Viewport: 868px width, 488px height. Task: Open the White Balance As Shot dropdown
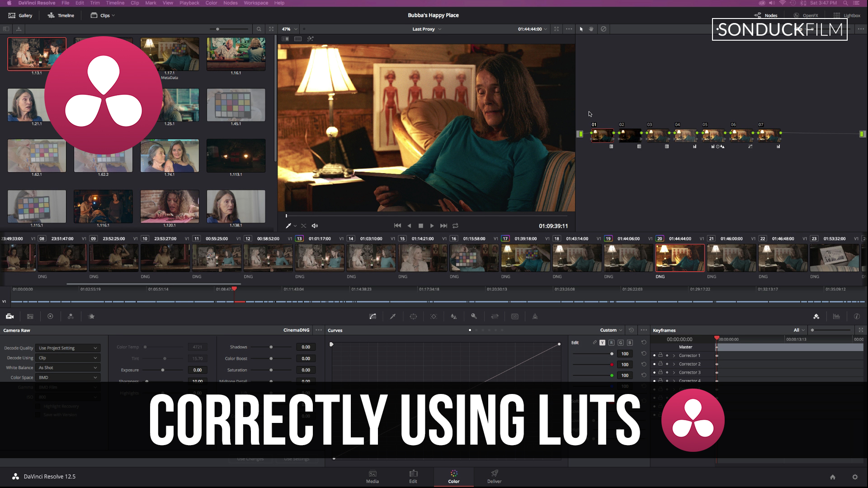pos(67,367)
